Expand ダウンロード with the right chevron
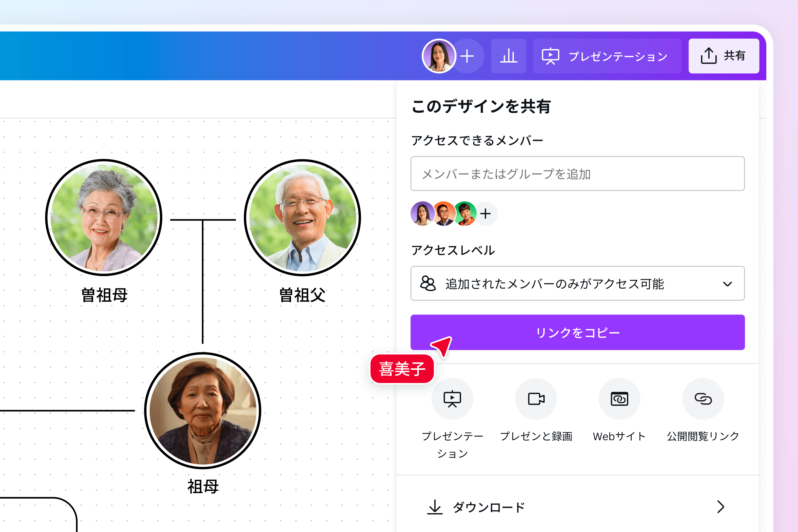This screenshot has width=798, height=532. [x=721, y=507]
